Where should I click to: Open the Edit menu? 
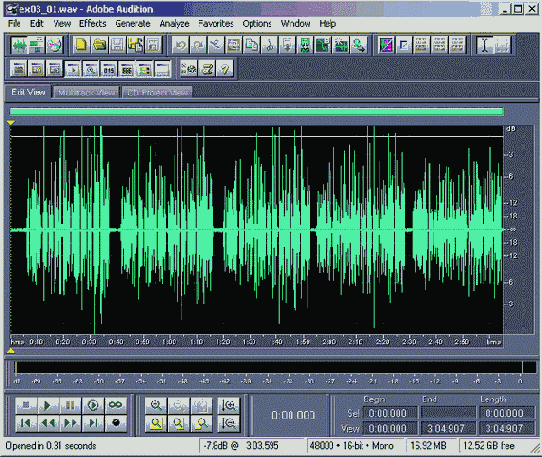tap(37, 24)
